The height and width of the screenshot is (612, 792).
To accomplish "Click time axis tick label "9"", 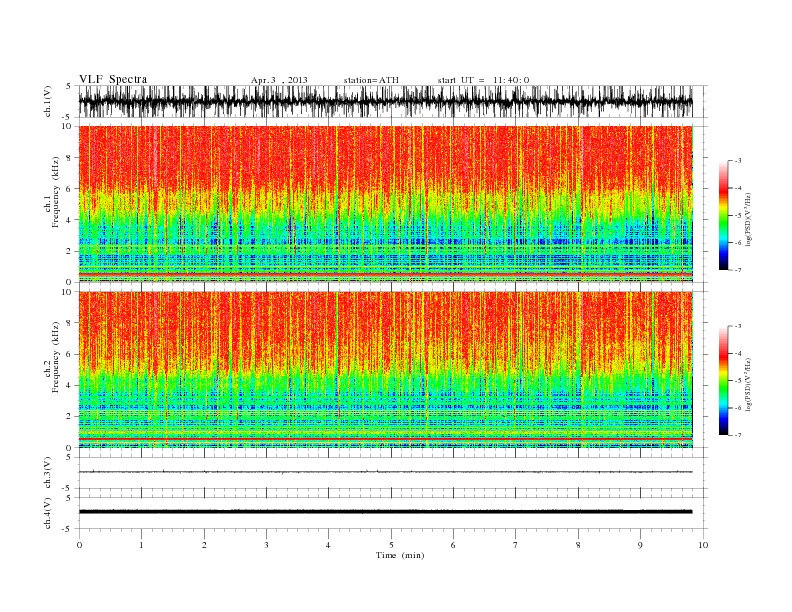I will tap(640, 545).
